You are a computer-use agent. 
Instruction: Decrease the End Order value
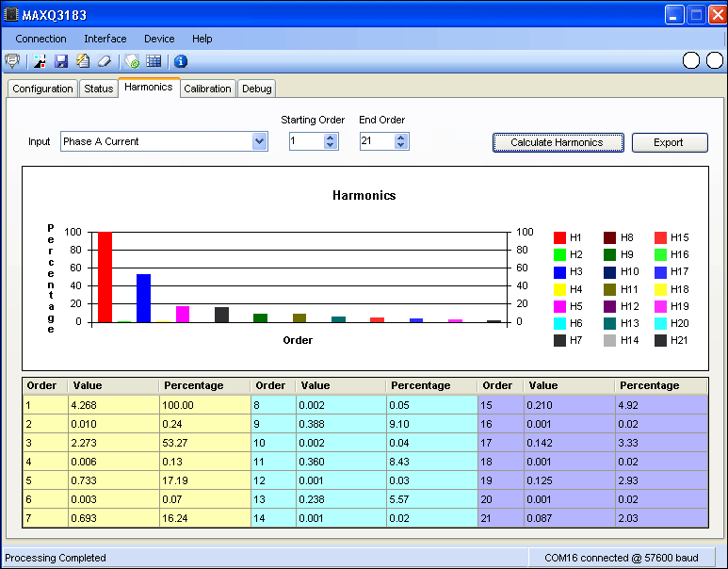(x=401, y=146)
